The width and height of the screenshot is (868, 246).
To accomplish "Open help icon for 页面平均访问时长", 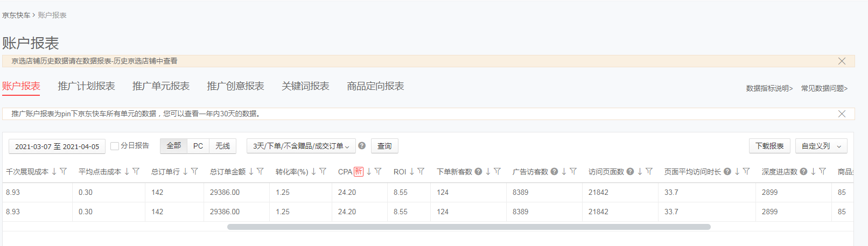I will click(x=727, y=172).
